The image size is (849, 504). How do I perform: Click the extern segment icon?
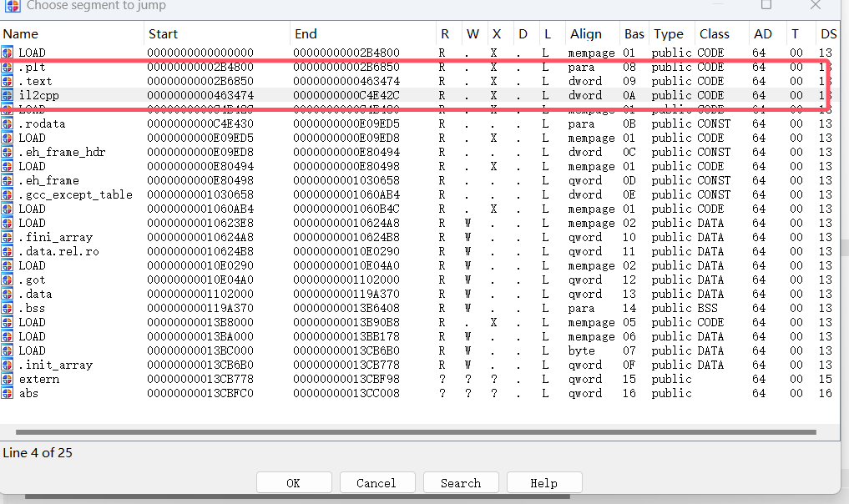[x=7, y=379]
